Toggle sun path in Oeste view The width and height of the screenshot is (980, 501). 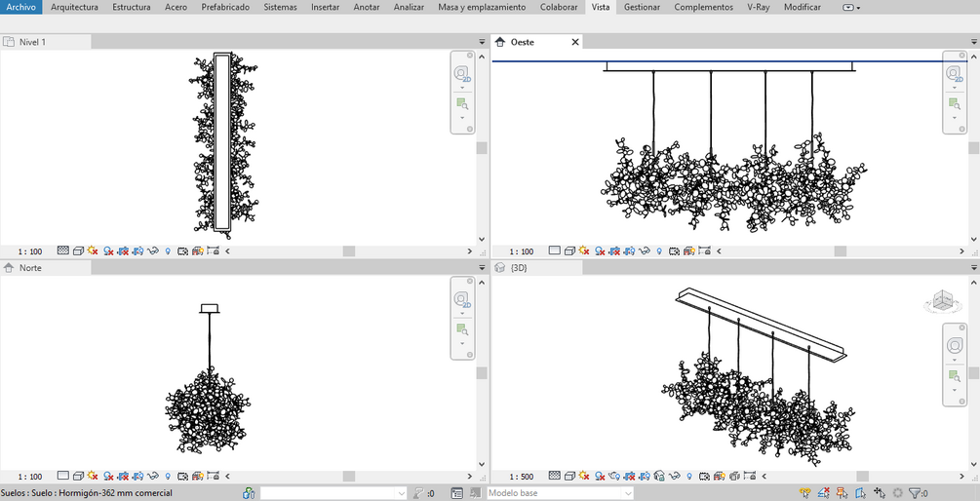click(x=584, y=250)
